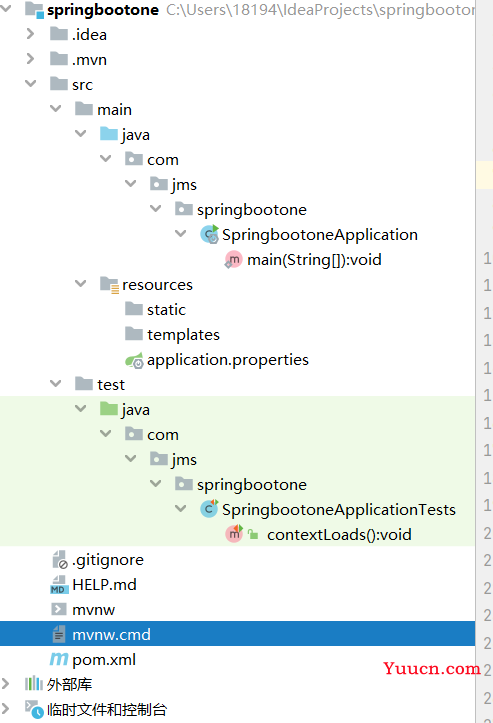The image size is (493, 723).
Task: Expand the .idea folder chevron
Action: 30,34
